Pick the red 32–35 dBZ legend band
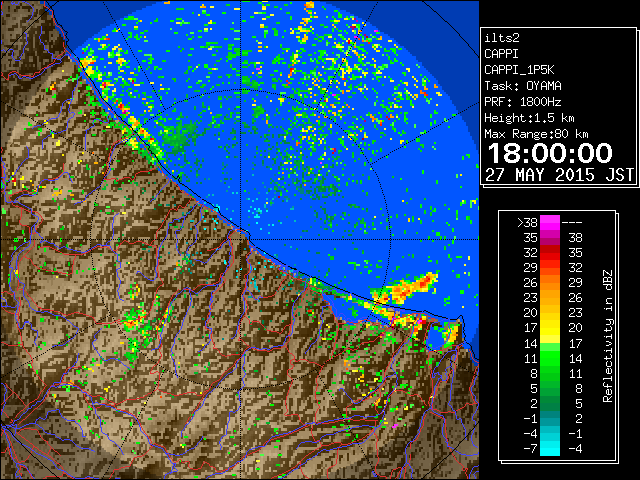Image resolution: width=640 pixels, height=480 pixels. point(550,253)
